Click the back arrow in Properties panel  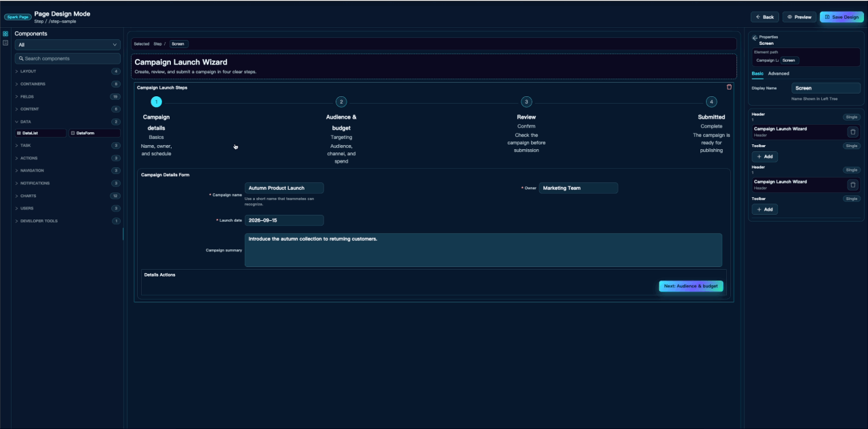[755, 38]
